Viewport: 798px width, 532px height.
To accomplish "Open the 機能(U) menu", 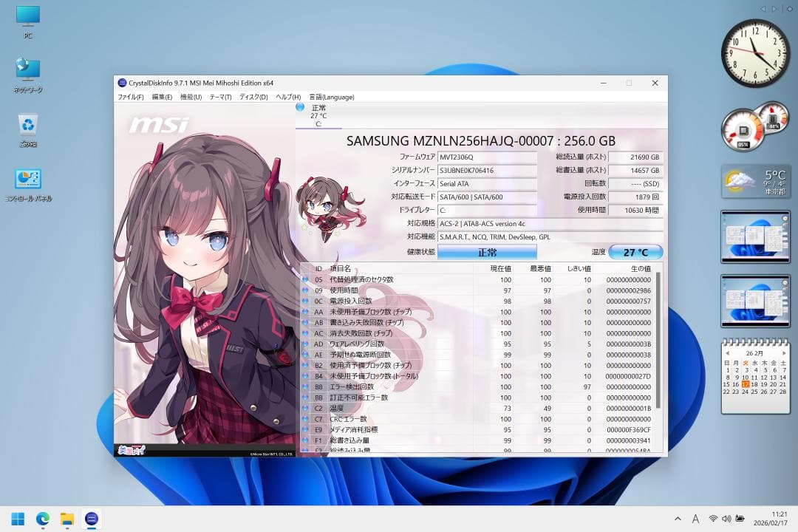I will pyautogui.click(x=189, y=97).
